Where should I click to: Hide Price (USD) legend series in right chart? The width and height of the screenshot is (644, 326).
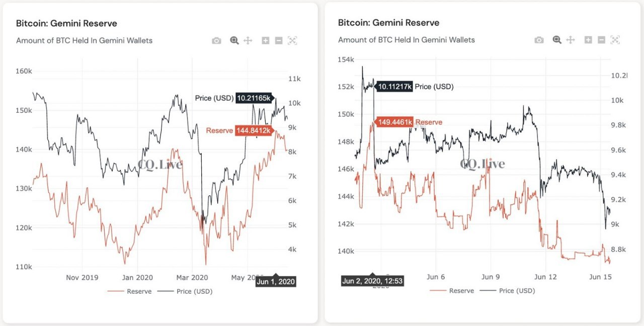click(x=514, y=291)
